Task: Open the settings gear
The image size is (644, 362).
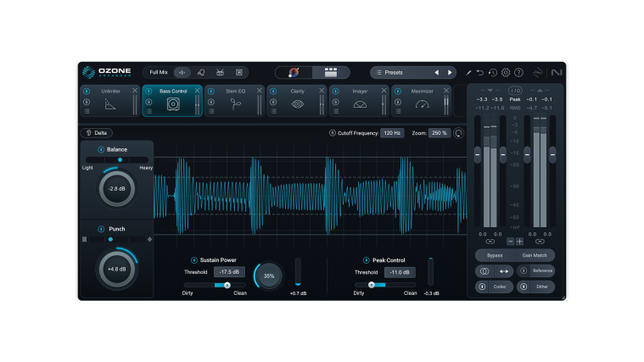Action: click(506, 73)
